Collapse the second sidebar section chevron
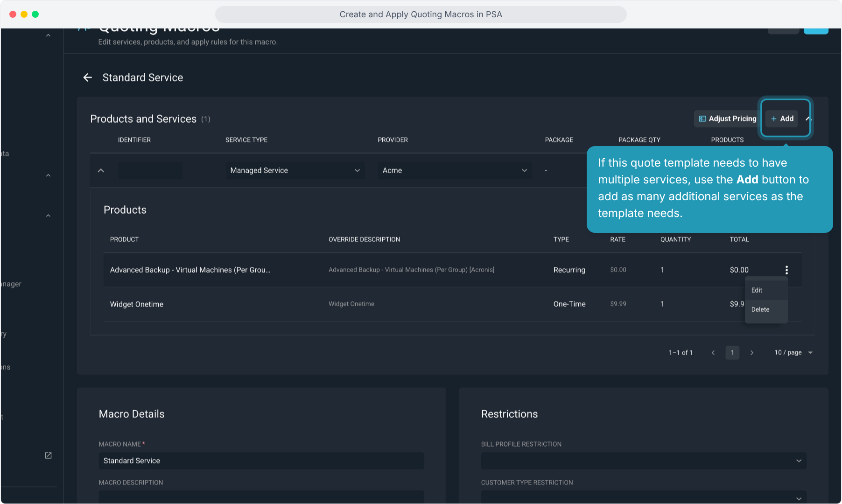Image resolution: width=842 pixels, height=504 pixels. 48,175
